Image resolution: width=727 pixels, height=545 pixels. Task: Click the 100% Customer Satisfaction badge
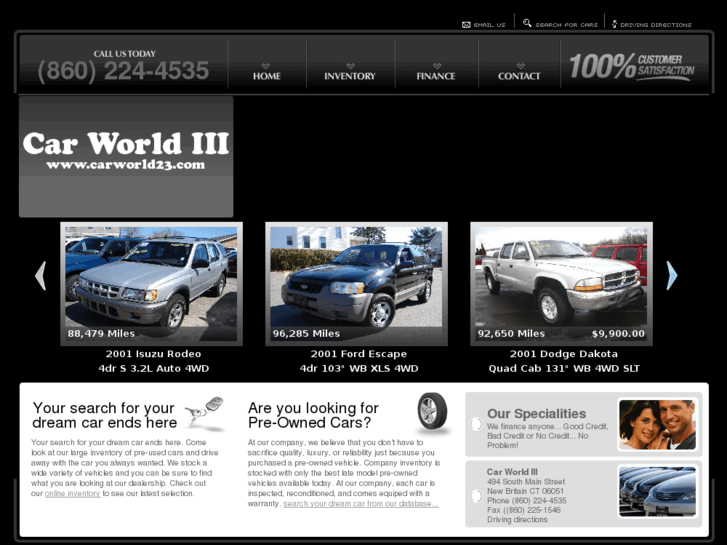coord(631,66)
